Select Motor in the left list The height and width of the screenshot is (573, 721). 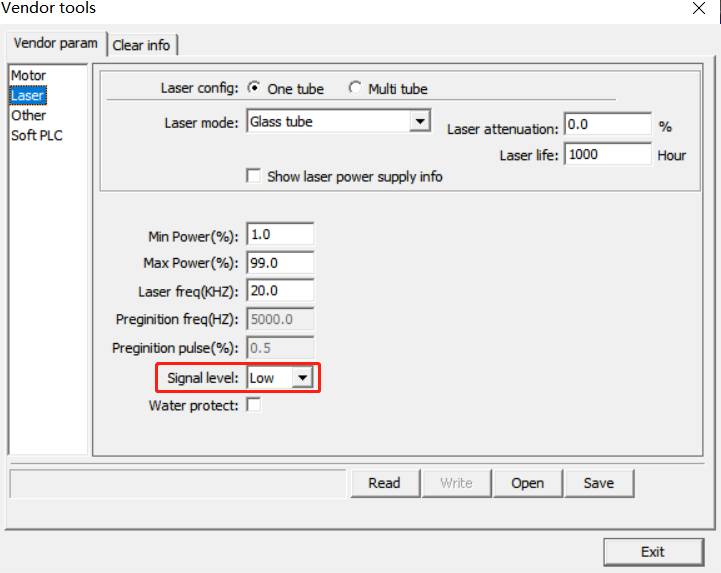(29, 76)
